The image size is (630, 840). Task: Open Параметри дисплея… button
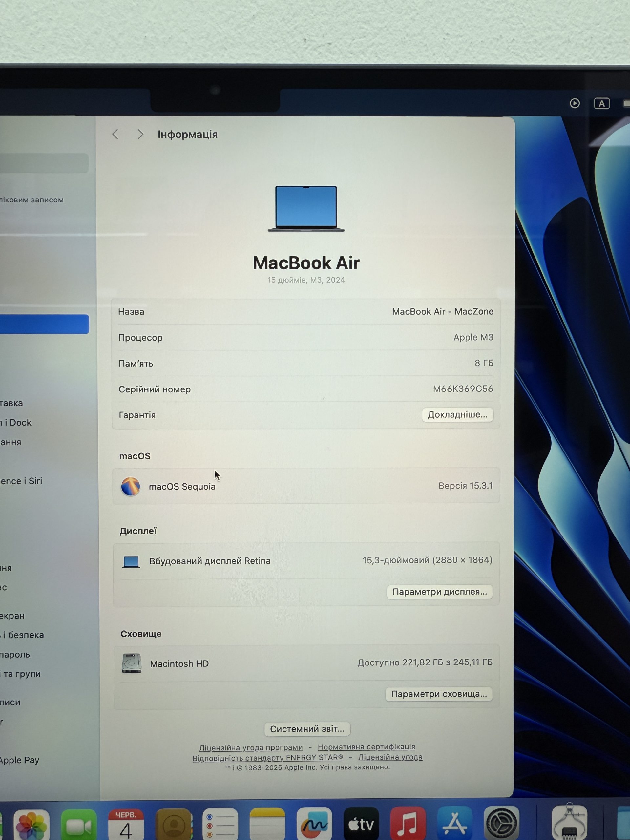(439, 592)
